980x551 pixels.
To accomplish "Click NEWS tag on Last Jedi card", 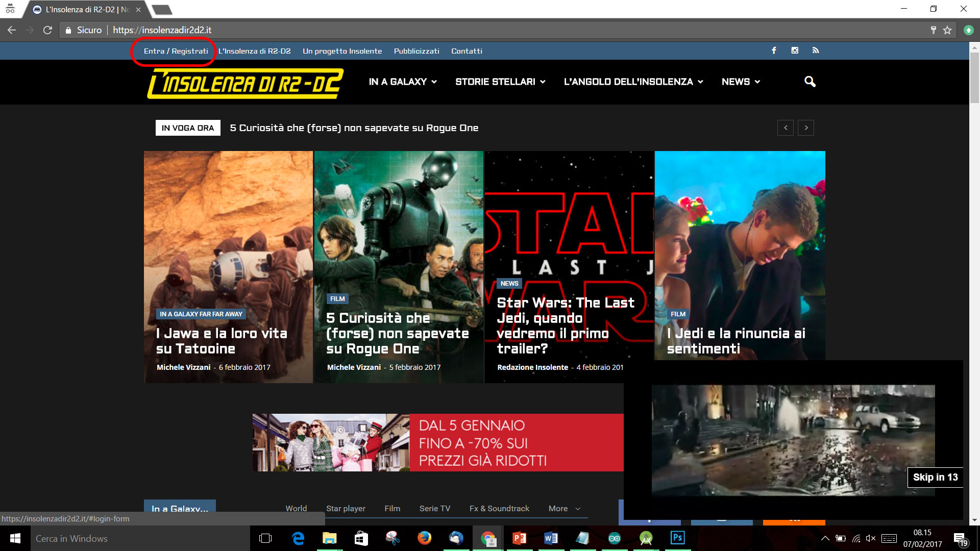I will click(x=509, y=283).
